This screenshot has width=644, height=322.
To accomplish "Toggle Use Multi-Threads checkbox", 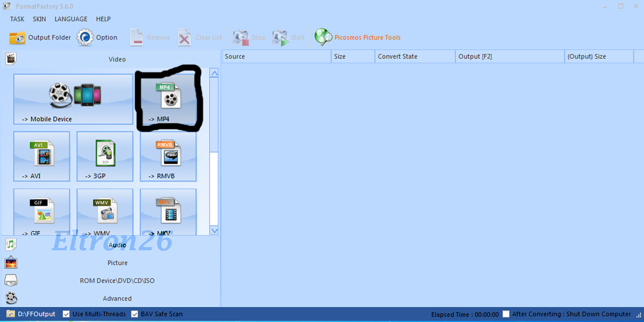I will click(66, 314).
